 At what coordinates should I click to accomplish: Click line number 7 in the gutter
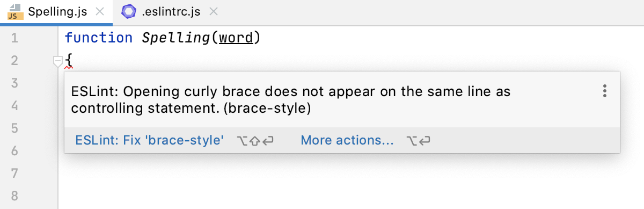pos(14,173)
